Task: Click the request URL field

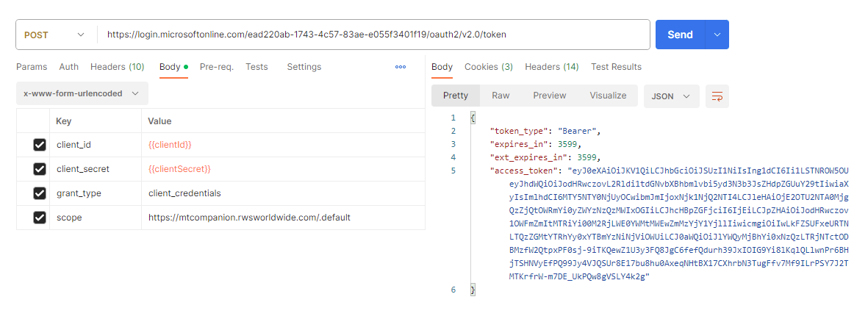Action: [373, 35]
